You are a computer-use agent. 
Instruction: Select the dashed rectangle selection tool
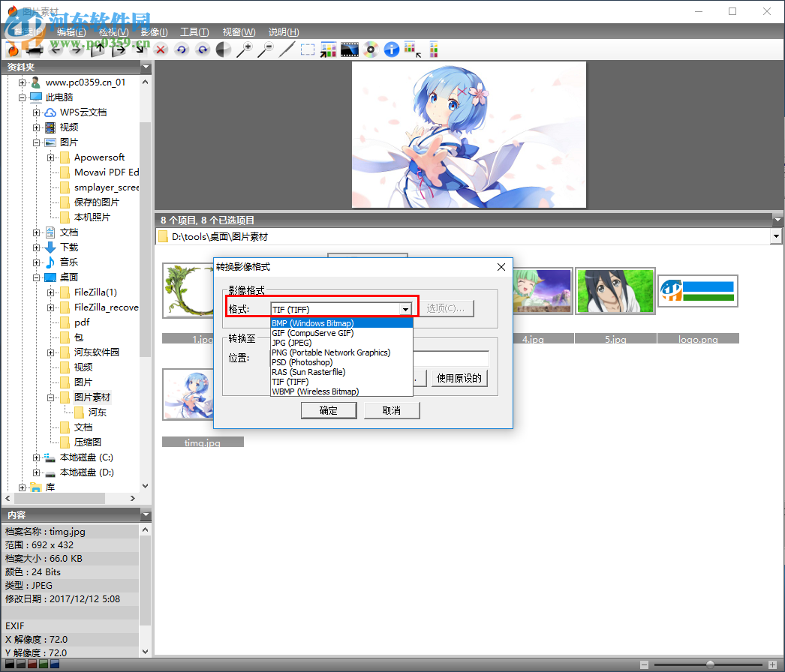click(x=308, y=49)
